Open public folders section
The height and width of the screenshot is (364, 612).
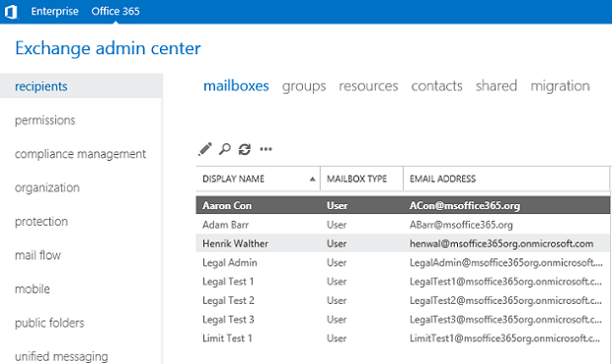49,323
